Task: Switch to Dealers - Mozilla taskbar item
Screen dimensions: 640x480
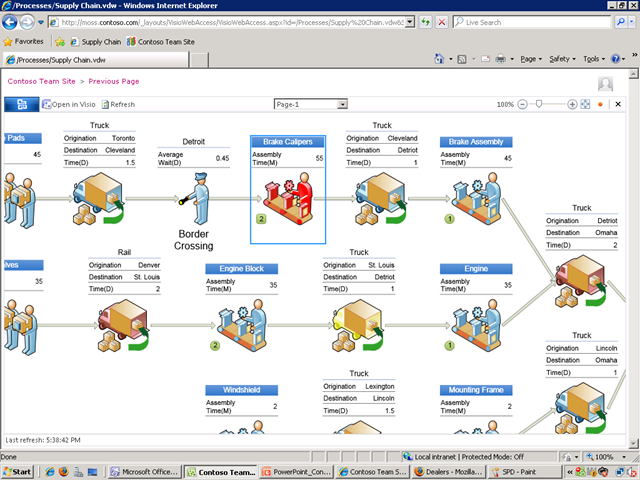Action: (x=449, y=472)
